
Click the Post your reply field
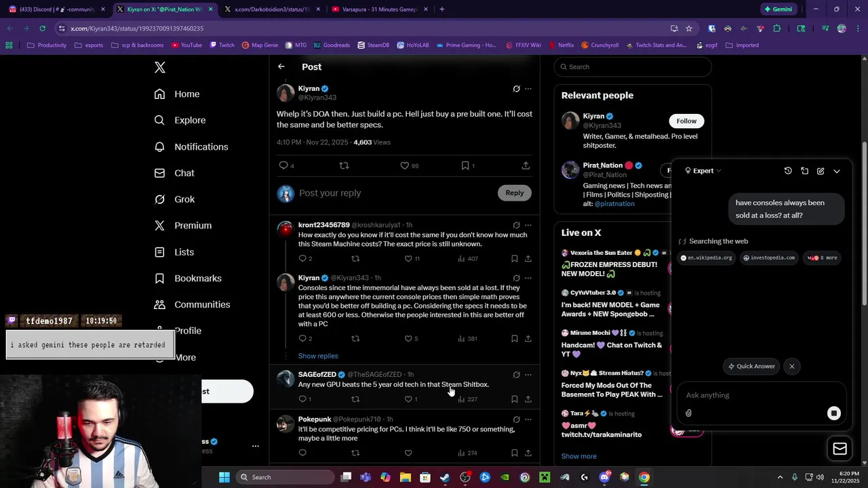(x=393, y=193)
